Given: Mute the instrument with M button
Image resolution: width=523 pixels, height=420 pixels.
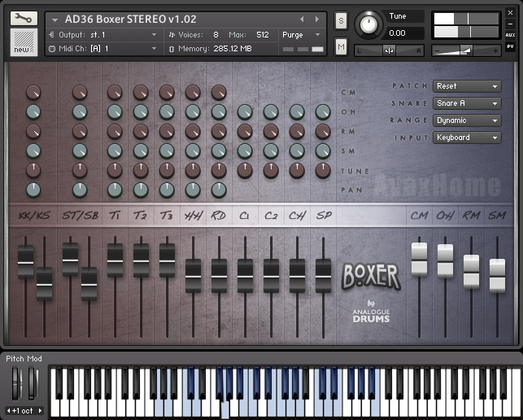Looking at the screenshot, I should [x=341, y=47].
